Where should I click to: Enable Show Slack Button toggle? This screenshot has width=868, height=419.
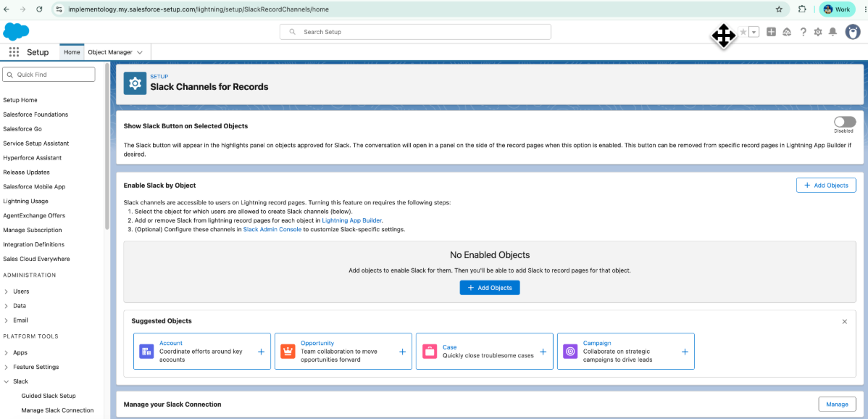click(845, 122)
